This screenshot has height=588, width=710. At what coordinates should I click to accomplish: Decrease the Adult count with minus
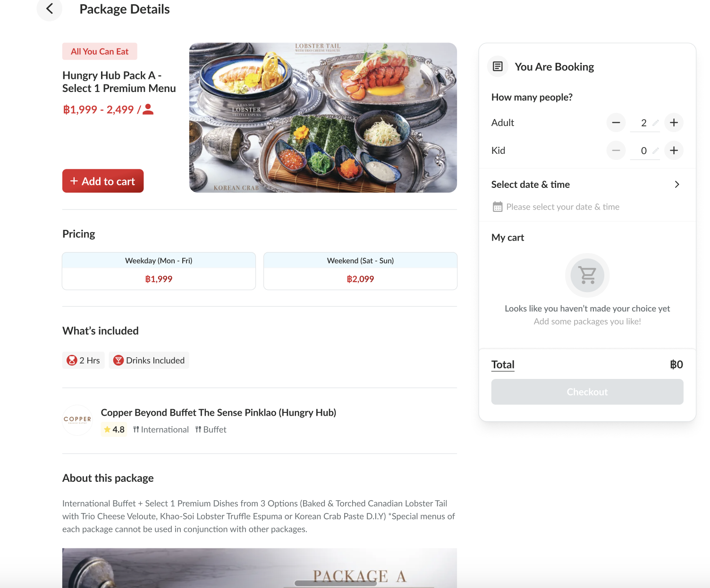616,123
